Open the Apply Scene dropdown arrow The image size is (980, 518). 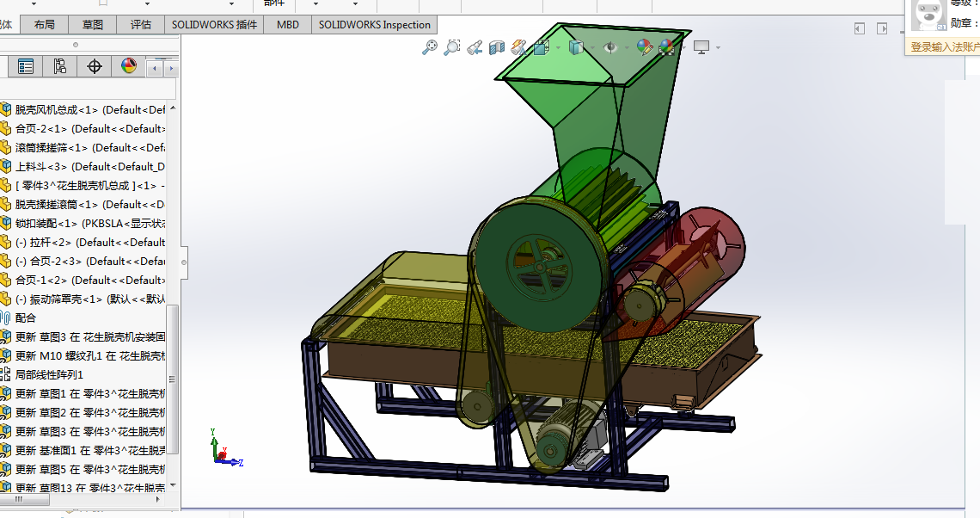point(683,48)
